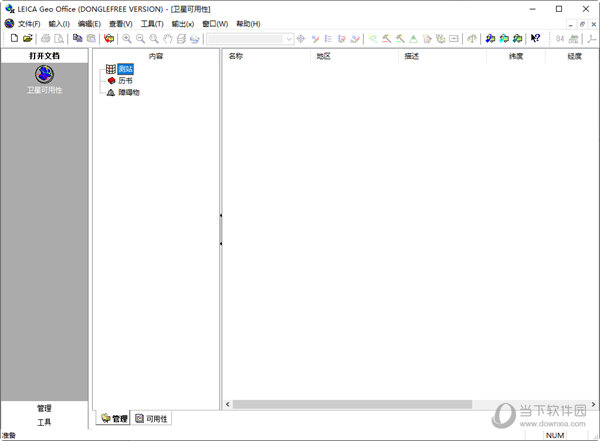Viewport: 600px width, 441px height.
Task: Click the 内容 tree panel header
Action: point(156,56)
